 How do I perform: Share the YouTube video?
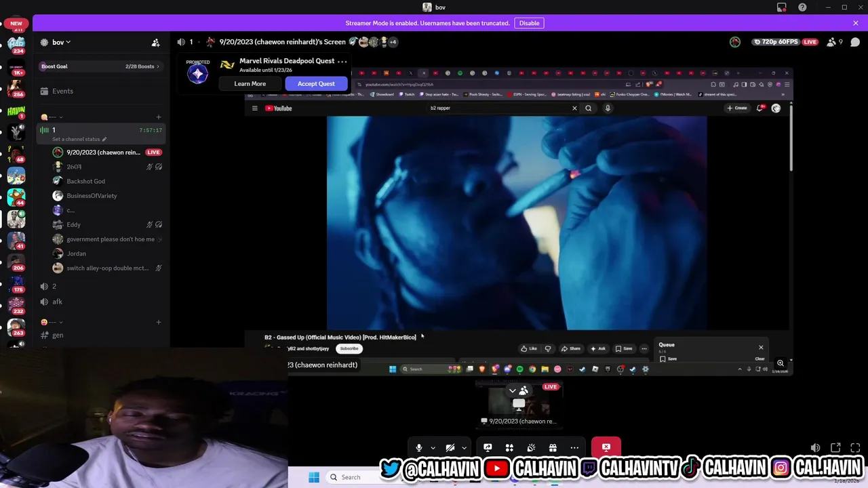[571, 349]
